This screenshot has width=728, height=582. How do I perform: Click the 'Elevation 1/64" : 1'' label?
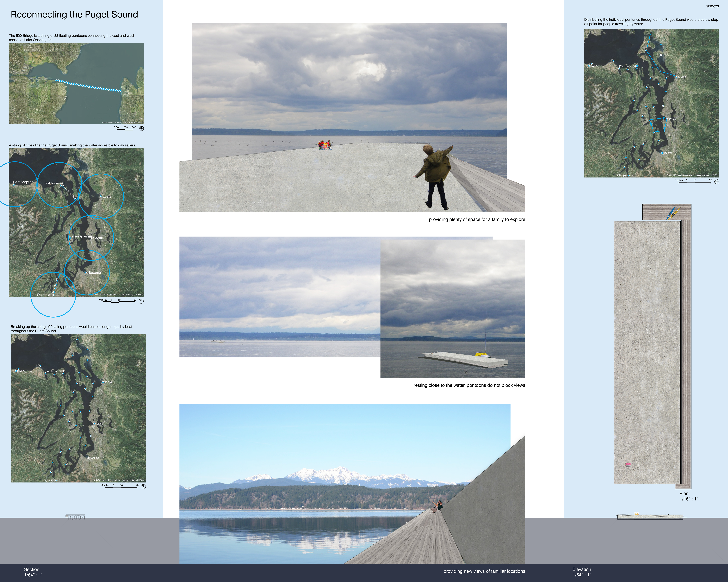(582, 572)
